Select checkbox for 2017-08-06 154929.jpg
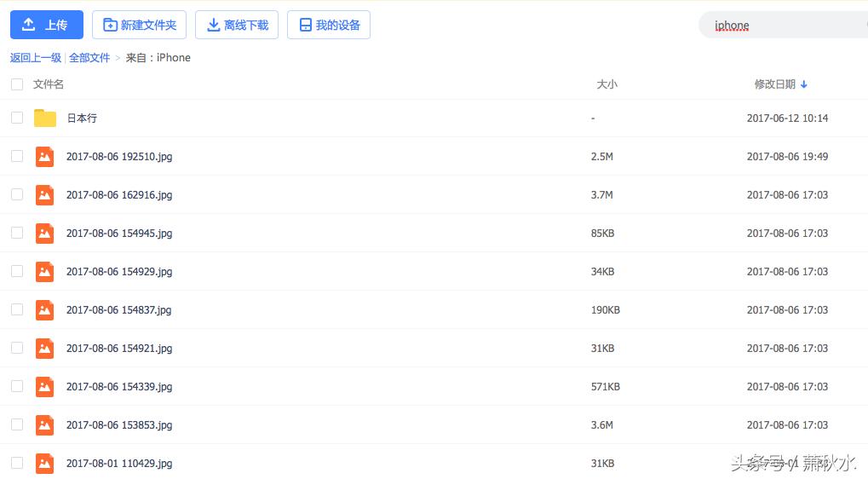The width and height of the screenshot is (868, 479). pyautogui.click(x=17, y=271)
